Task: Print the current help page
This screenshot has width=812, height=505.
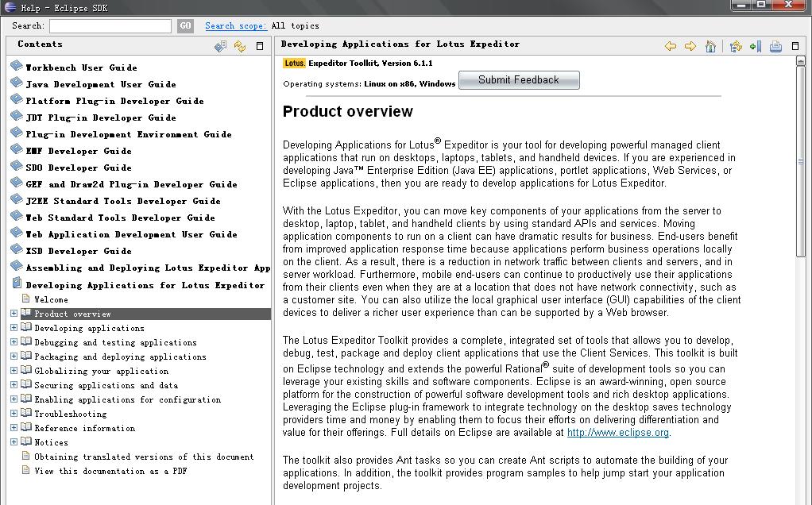Action: click(775, 46)
